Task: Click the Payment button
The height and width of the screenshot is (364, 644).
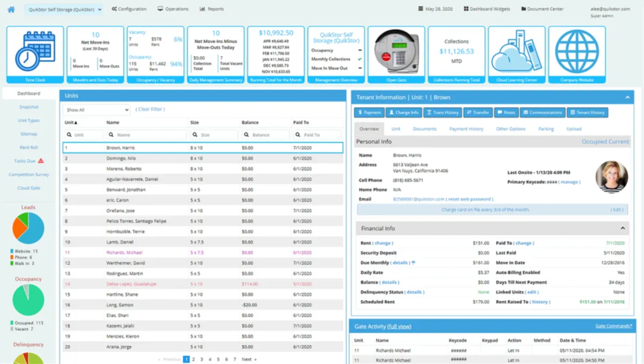Action: (369, 113)
